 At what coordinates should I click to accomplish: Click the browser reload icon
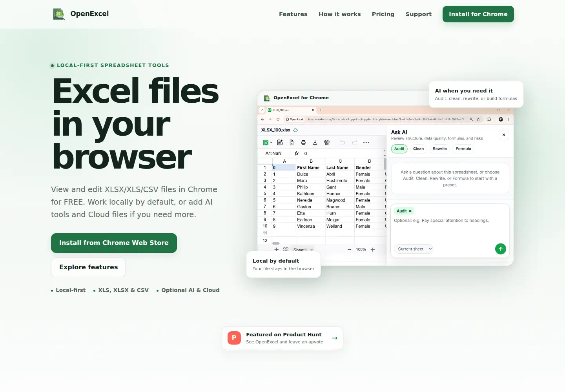[x=278, y=119]
